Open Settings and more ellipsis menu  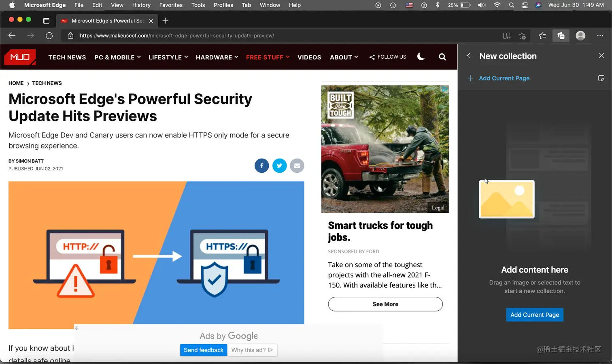point(600,36)
